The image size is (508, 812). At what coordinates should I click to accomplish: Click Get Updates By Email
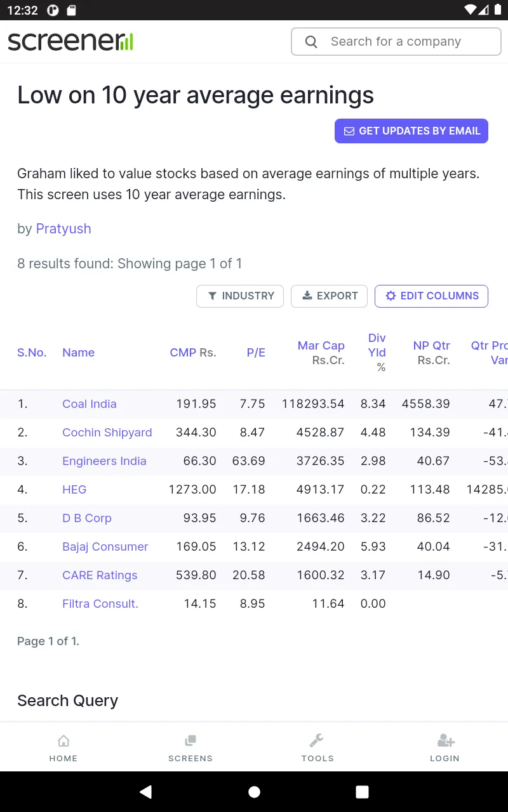click(x=411, y=131)
